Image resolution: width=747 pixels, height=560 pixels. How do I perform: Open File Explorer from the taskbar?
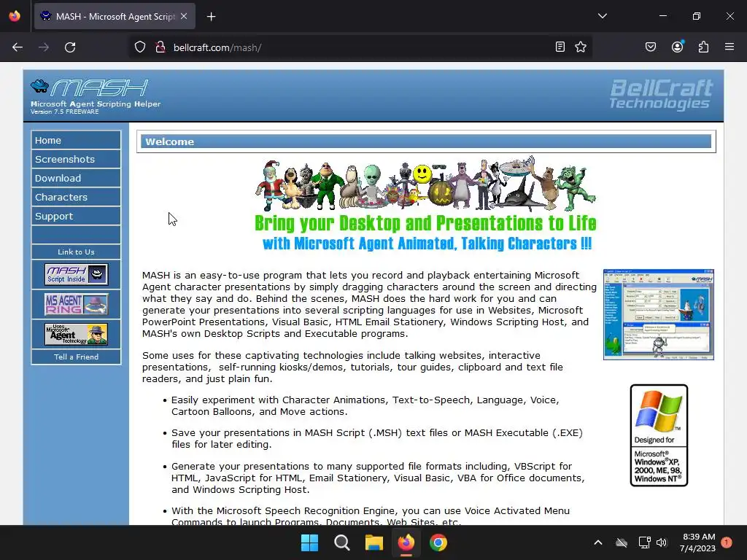[x=374, y=542]
